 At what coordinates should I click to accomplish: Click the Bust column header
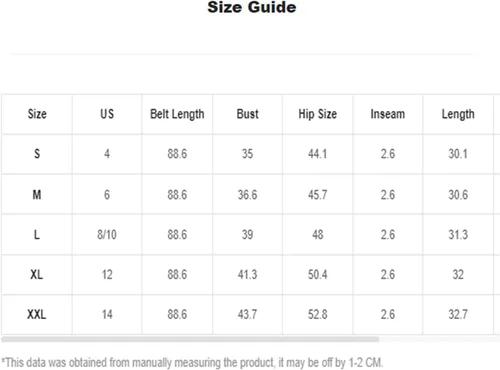[247, 114]
